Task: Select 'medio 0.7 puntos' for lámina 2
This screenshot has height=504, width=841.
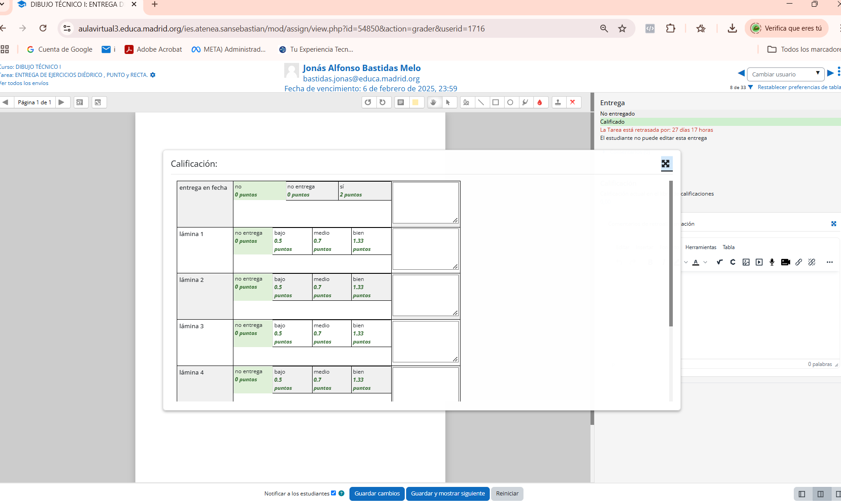Action: [x=331, y=287]
